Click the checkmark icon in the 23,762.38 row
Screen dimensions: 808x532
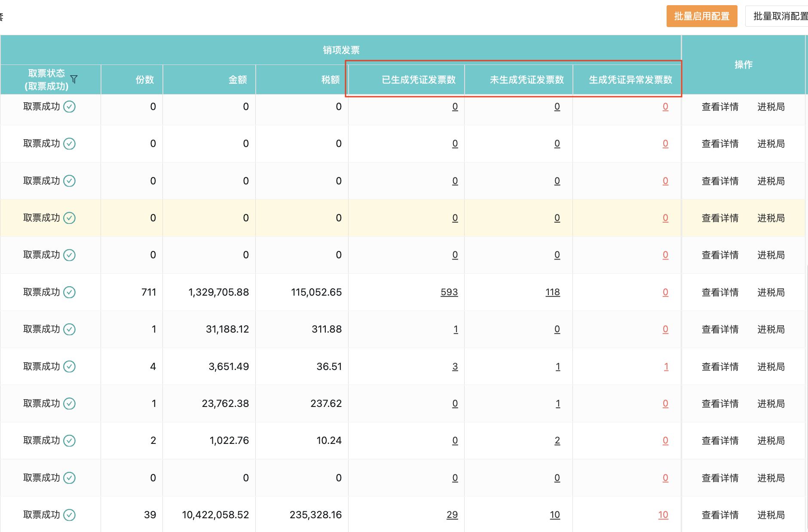(70, 404)
